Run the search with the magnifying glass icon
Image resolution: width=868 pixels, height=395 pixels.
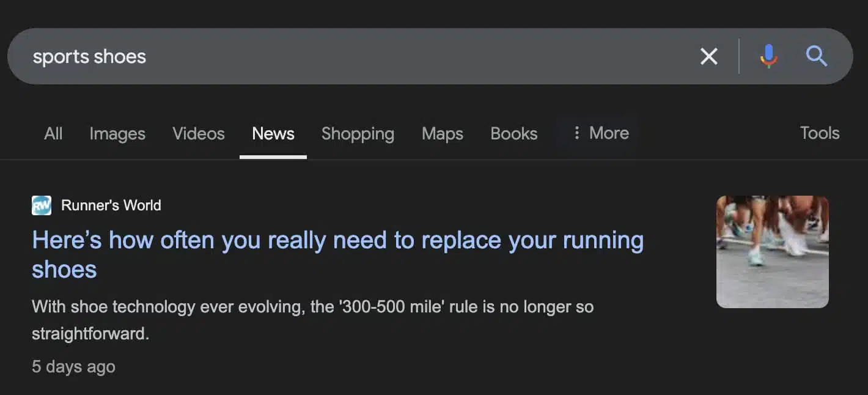coord(816,56)
